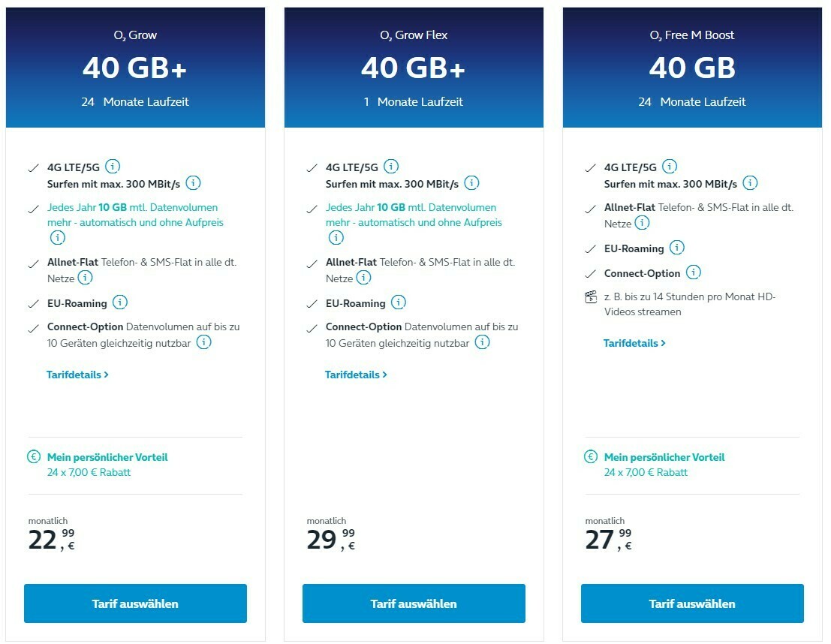Click Tarif auswählen for O2 Grow
The width and height of the screenshot is (831, 644).
(x=135, y=603)
